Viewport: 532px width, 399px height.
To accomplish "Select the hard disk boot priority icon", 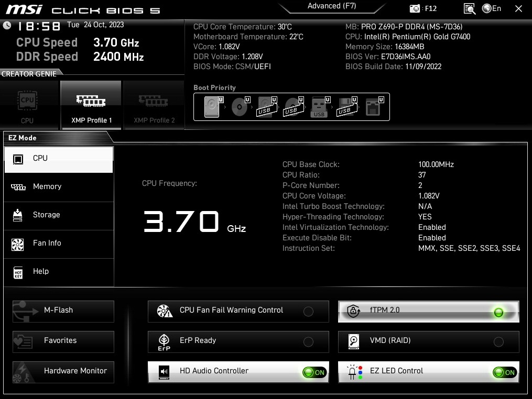I will point(212,107).
